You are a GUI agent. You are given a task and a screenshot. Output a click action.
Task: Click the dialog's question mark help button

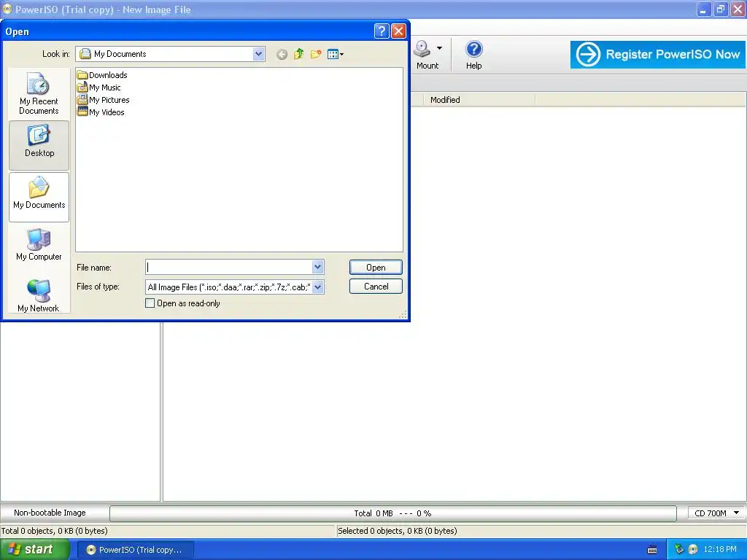(x=382, y=31)
